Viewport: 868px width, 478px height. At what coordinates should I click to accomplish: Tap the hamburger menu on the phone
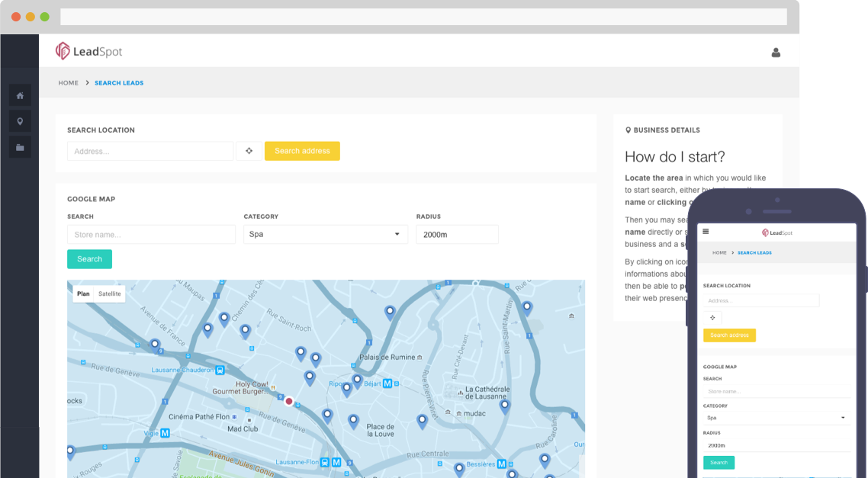click(706, 231)
